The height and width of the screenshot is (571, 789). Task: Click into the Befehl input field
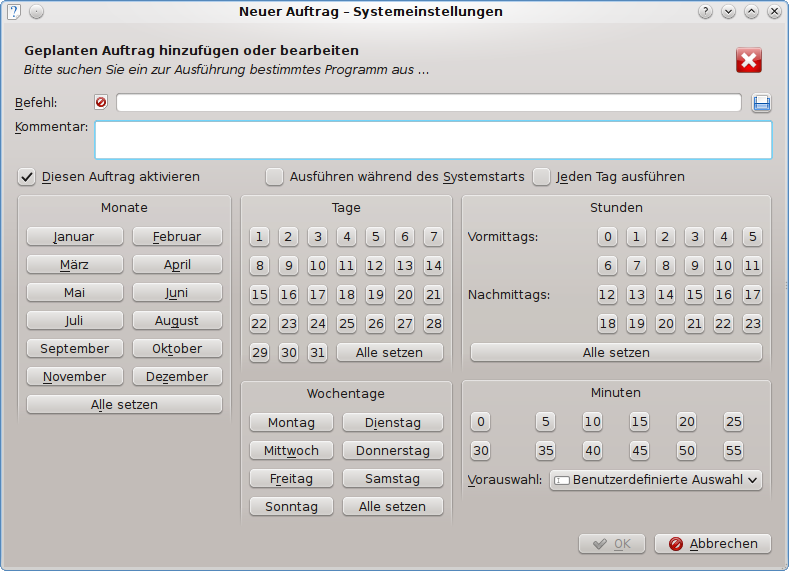coord(429,103)
